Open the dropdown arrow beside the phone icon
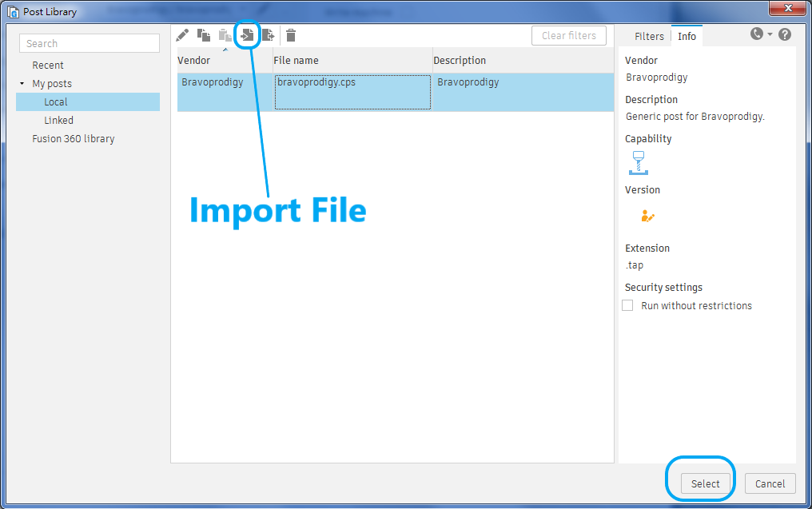The width and height of the screenshot is (812, 509). [x=770, y=34]
